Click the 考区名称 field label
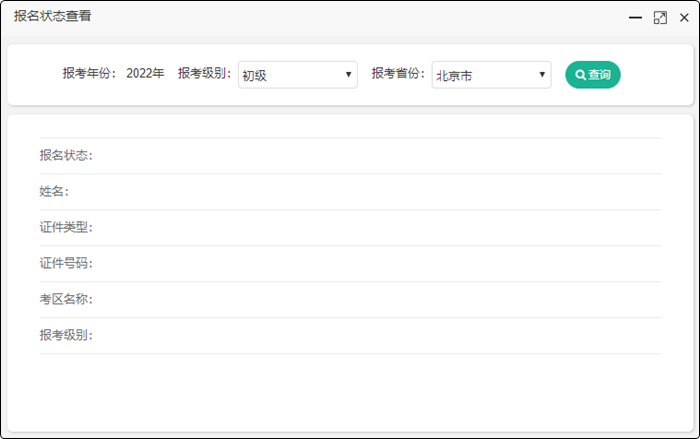Image resolution: width=700 pixels, height=439 pixels. [x=66, y=300]
